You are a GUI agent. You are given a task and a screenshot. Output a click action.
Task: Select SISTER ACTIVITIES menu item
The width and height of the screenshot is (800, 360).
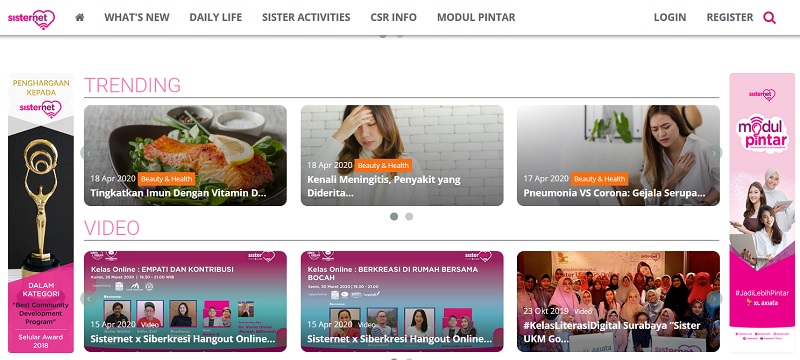pos(306,17)
